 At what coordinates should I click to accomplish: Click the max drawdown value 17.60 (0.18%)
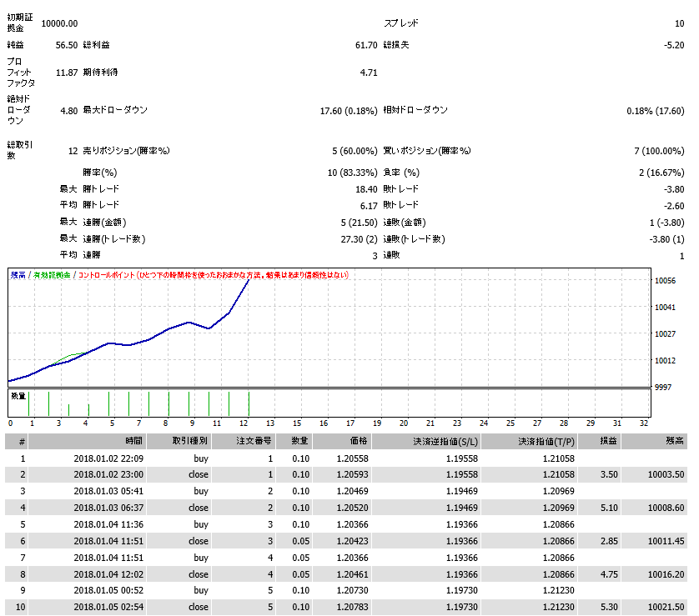point(349,111)
